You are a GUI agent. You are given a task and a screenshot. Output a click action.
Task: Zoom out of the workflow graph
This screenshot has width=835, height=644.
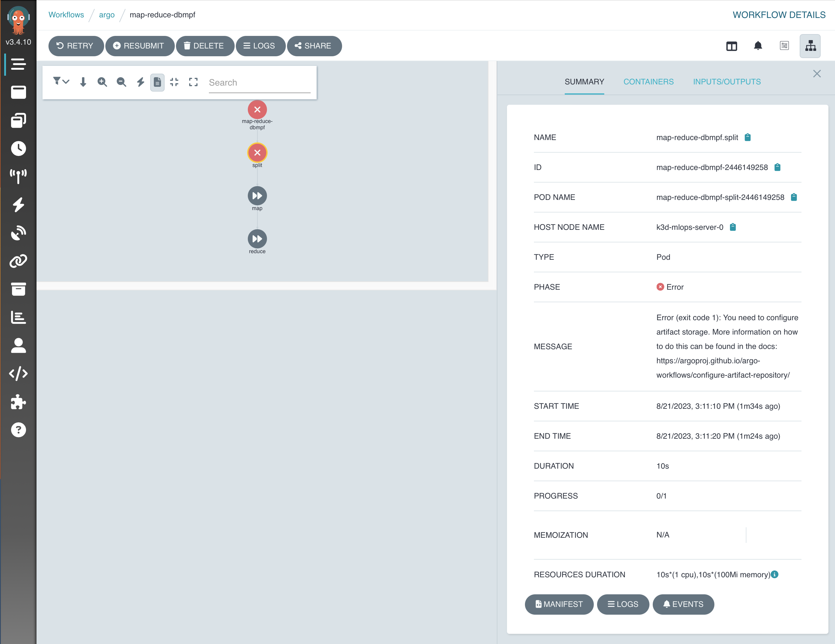click(x=121, y=82)
